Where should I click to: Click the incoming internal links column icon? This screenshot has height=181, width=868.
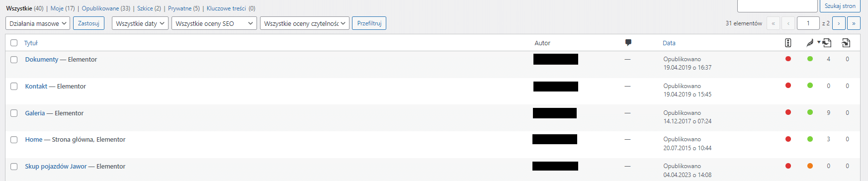click(846, 43)
